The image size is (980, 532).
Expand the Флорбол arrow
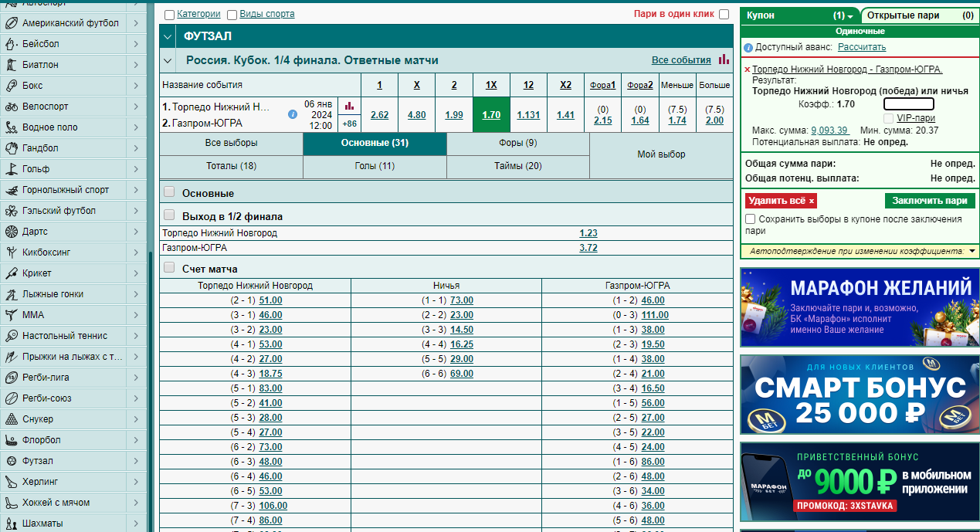point(135,440)
